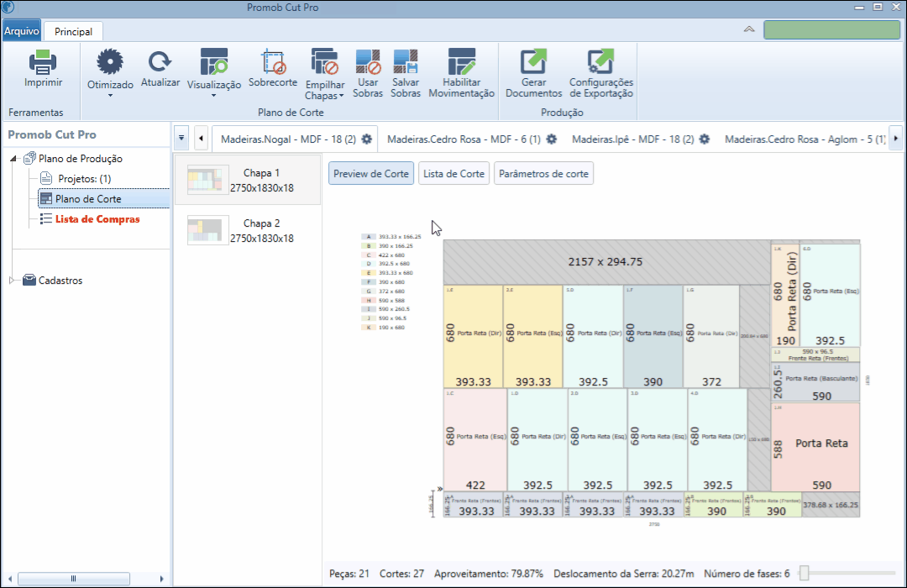Click the Promob logo in title bar
This screenshot has width=907, height=588.
point(8,7)
